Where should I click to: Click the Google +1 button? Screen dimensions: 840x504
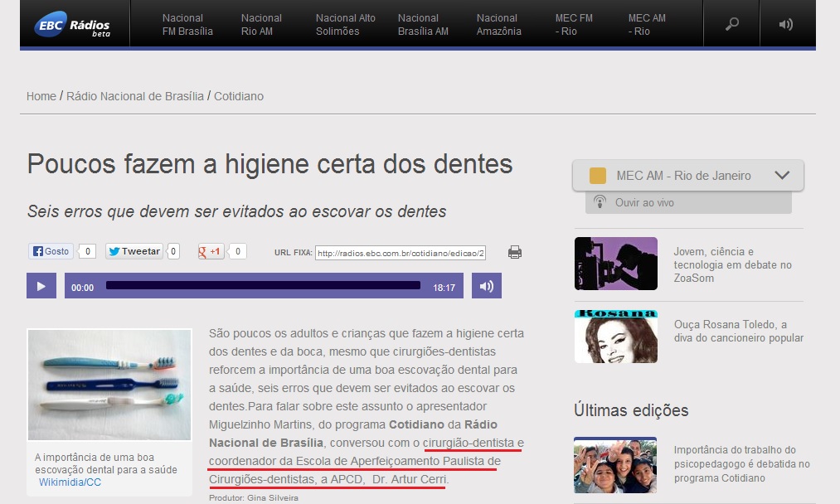tap(211, 251)
